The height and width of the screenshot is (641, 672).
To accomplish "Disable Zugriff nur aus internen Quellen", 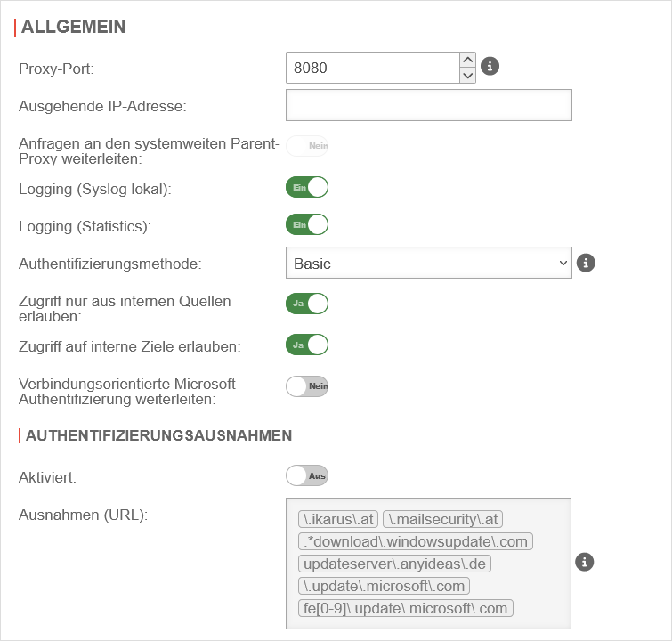I will [x=307, y=304].
